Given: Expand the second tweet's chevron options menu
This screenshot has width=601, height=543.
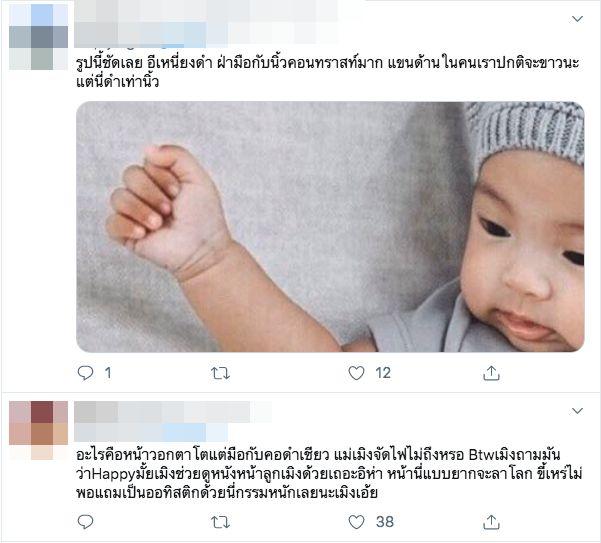Looking at the screenshot, I should point(577,411).
